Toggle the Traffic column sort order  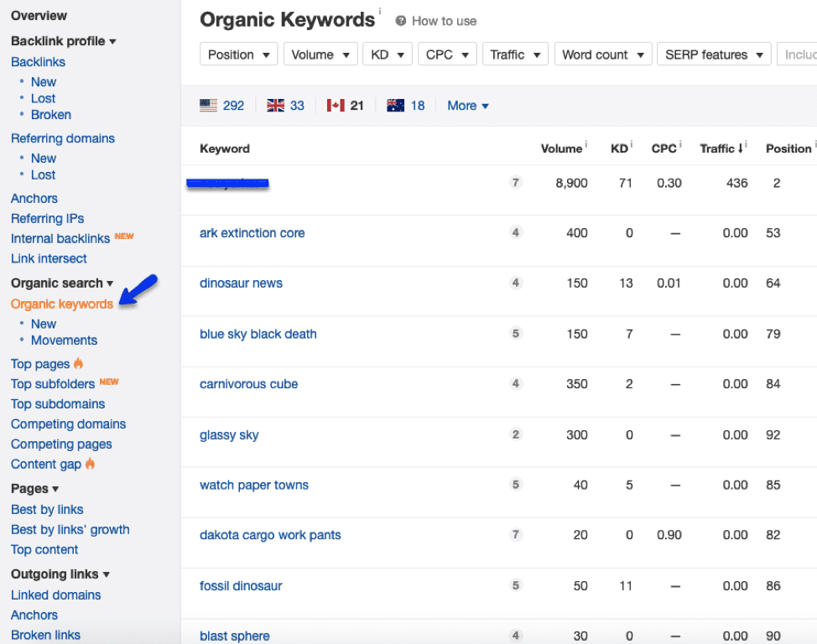pos(739,148)
